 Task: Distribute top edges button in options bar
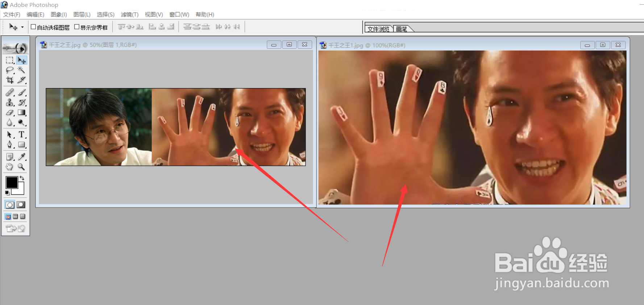tap(187, 26)
